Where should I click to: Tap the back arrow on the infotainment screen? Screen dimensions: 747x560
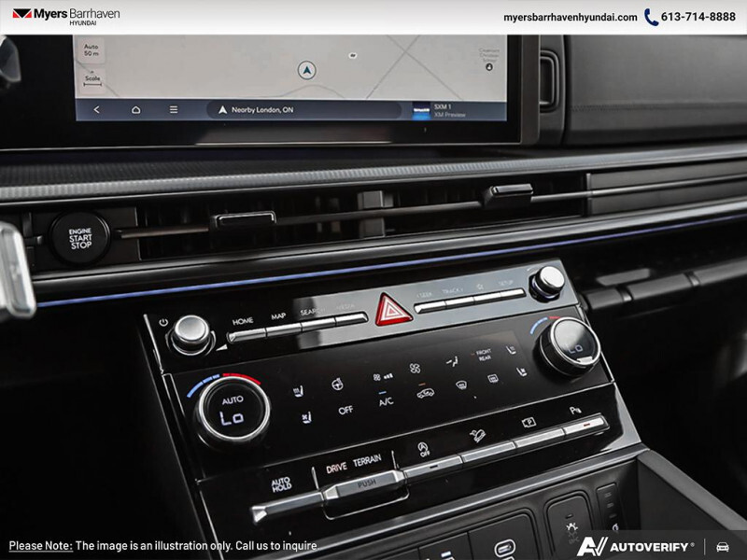(96, 109)
